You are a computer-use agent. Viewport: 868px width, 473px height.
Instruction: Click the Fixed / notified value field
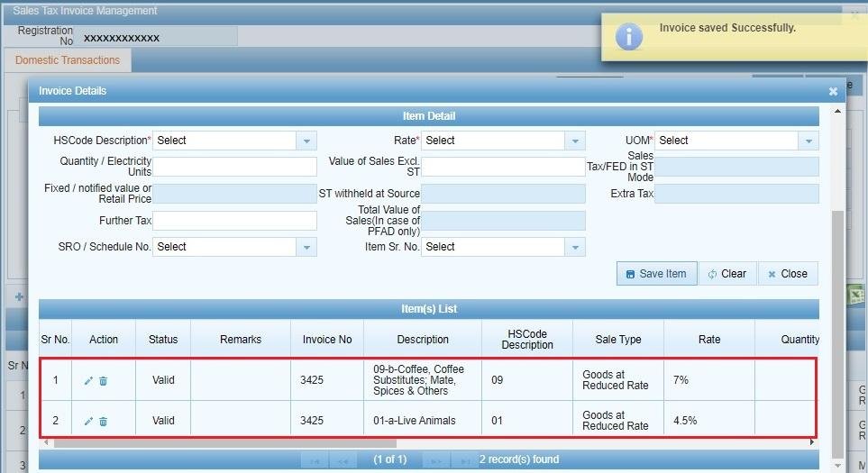coord(234,194)
